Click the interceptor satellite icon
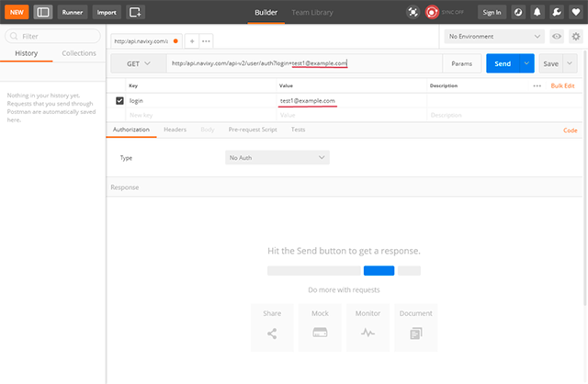 pos(413,12)
